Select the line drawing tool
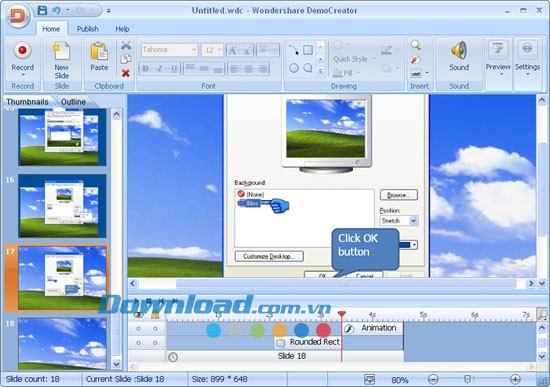The image size is (550, 387). coord(294,50)
